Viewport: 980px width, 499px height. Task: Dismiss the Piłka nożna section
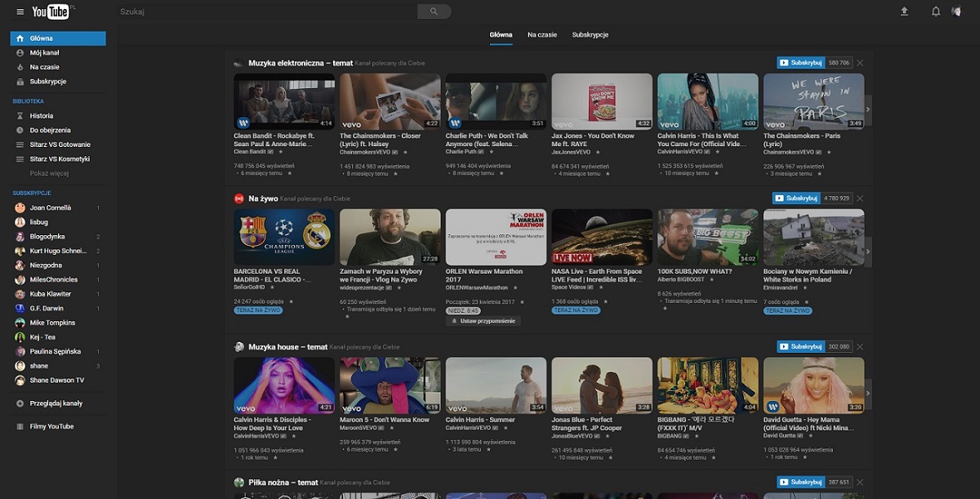pos(860,483)
